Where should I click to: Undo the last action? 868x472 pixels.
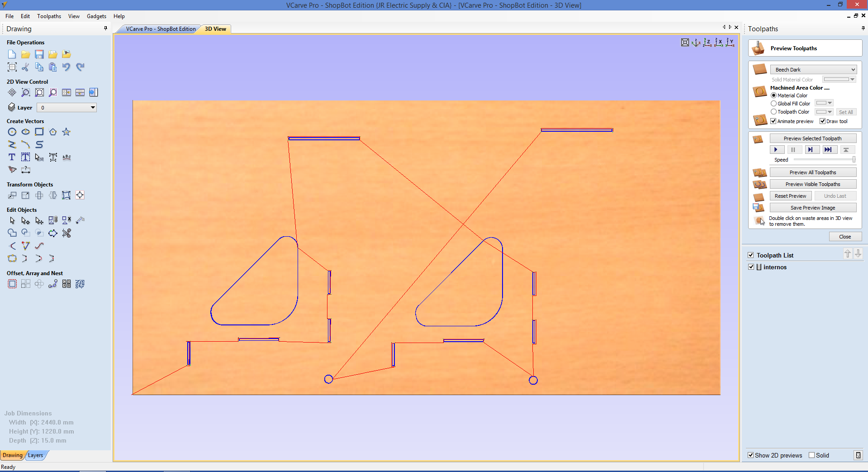[66, 67]
